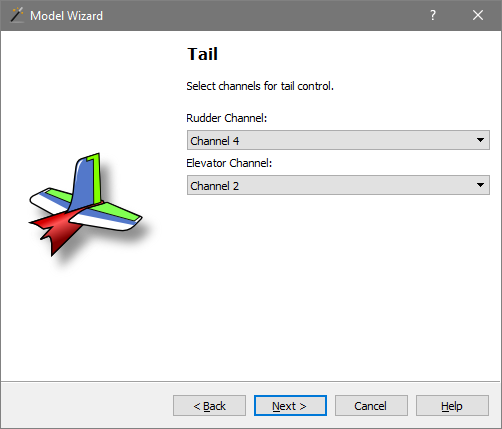Click the 'Select channels for tail control' text
Screen dimensions: 502x429
pyautogui.click(x=260, y=86)
